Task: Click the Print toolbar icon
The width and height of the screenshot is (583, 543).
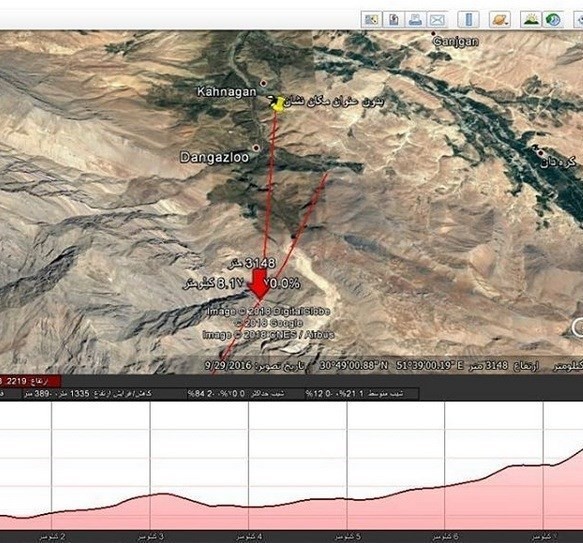Action: [415, 19]
